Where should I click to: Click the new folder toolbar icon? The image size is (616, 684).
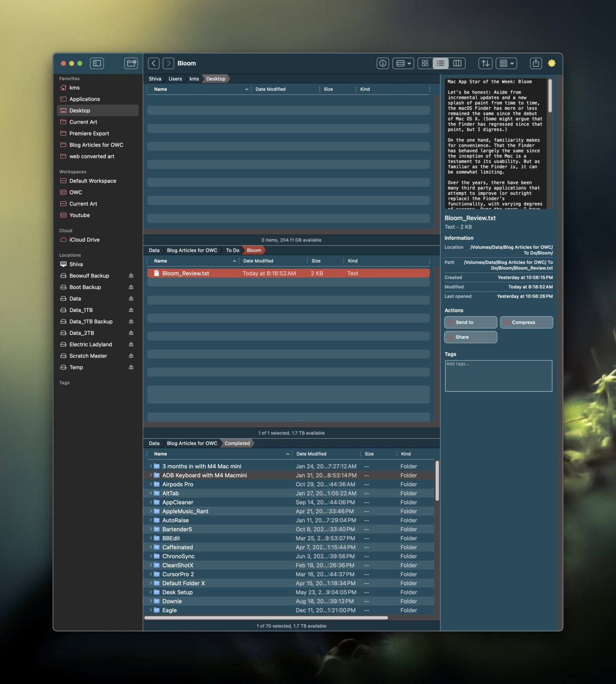pyautogui.click(x=131, y=63)
